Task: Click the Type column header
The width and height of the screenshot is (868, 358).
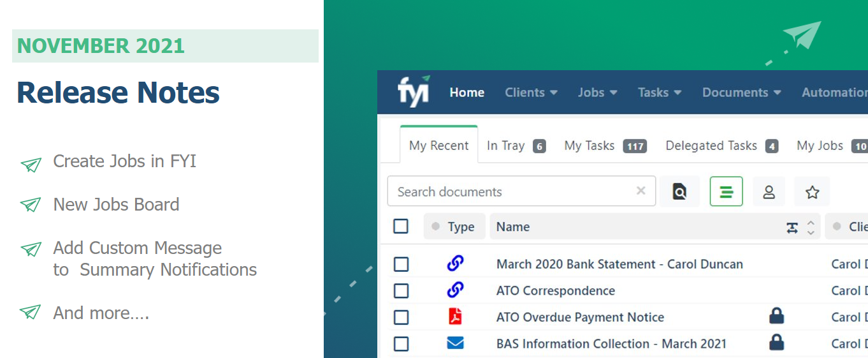Action: pos(454,227)
